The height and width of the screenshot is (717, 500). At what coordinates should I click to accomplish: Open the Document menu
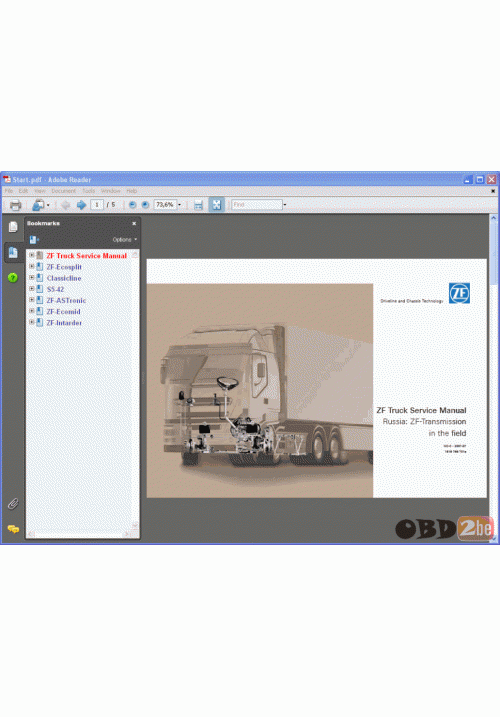(x=64, y=191)
